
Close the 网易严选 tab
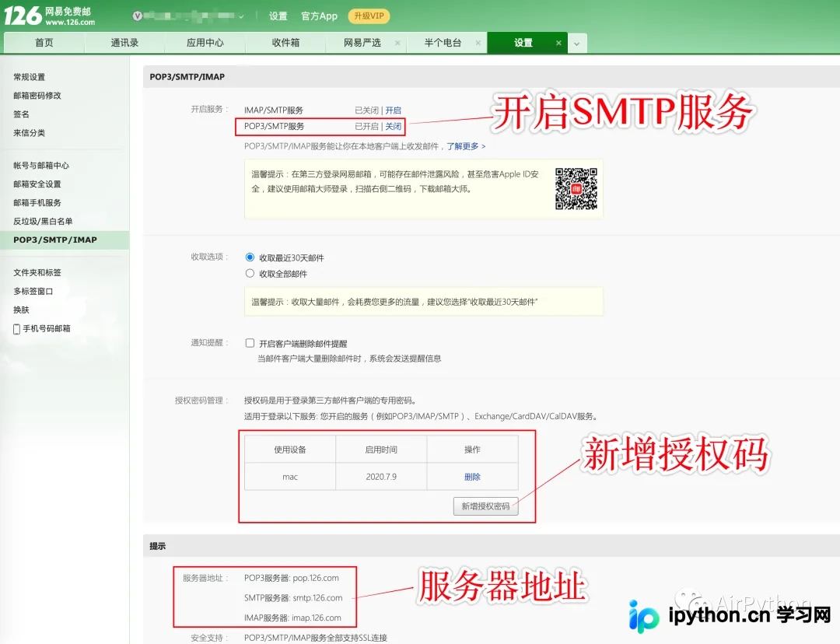pos(397,43)
